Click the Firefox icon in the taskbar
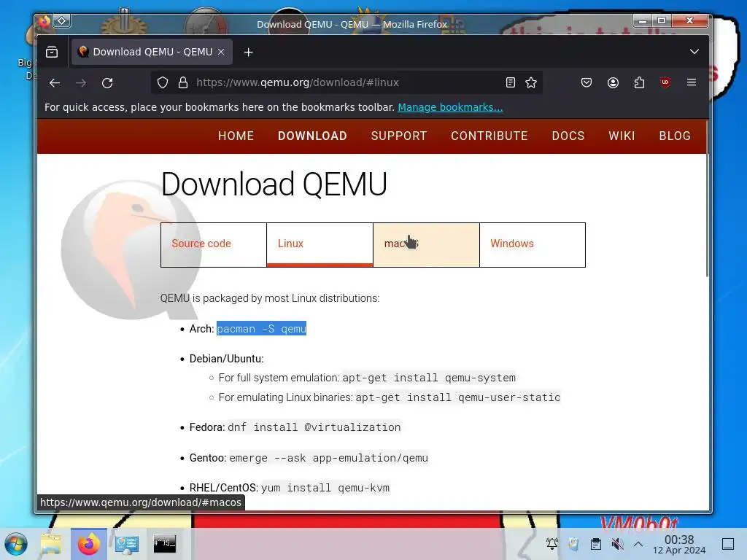747x560 pixels. click(88, 544)
